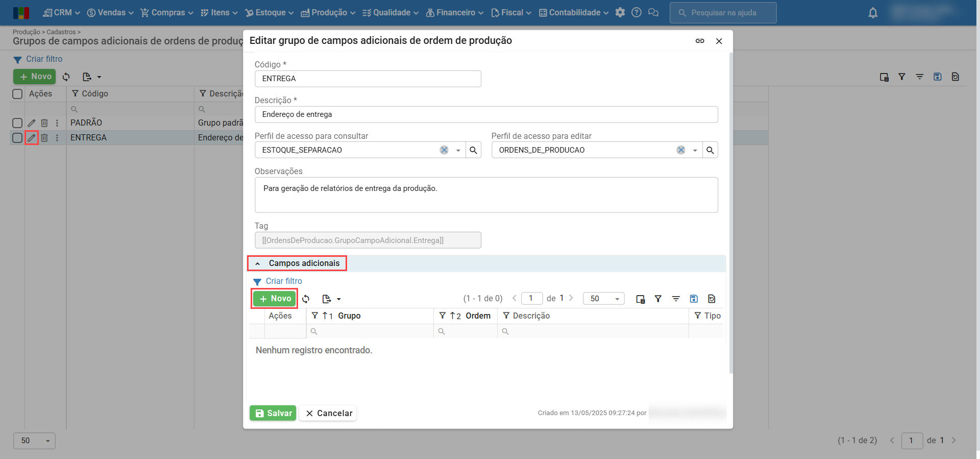
Task: Refresh the Campos adicionais grid
Action: tap(306, 299)
